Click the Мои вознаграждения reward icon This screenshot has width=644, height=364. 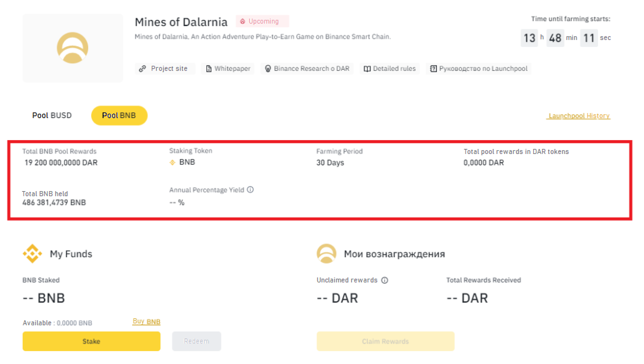click(326, 254)
